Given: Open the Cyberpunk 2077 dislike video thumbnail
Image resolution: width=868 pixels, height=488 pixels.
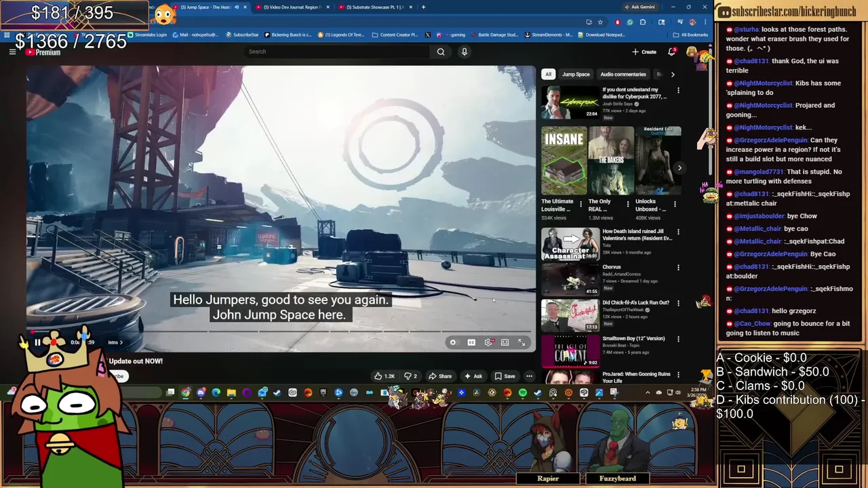Looking at the screenshot, I should click(x=570, y=102).
